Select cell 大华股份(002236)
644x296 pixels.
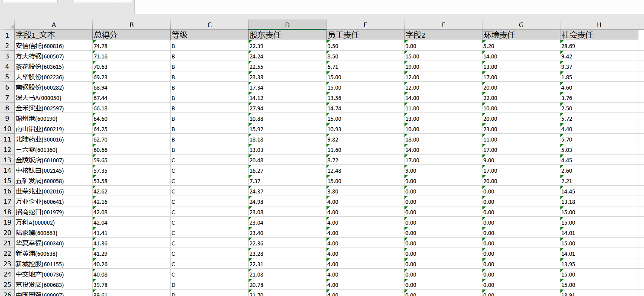pos(54,77)
